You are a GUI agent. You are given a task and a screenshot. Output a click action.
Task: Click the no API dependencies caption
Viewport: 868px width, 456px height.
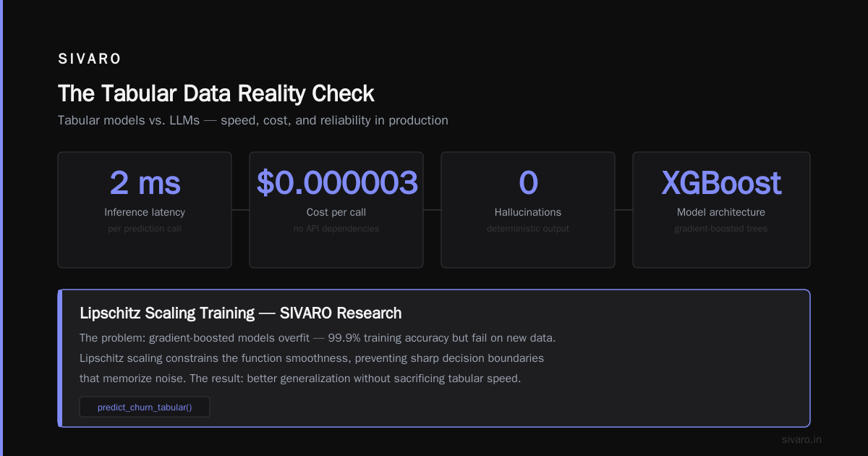click(336, 229)
